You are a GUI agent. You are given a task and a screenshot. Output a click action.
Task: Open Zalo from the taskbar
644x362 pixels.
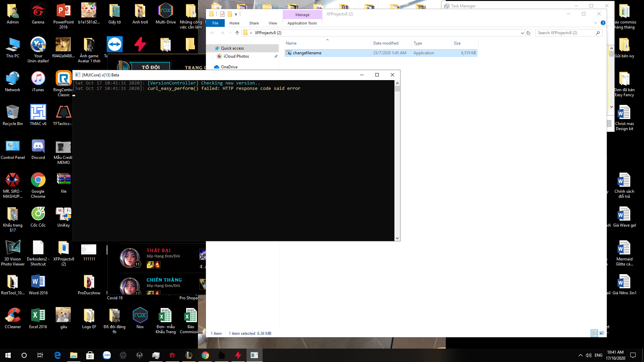click(x=107, y=355)
